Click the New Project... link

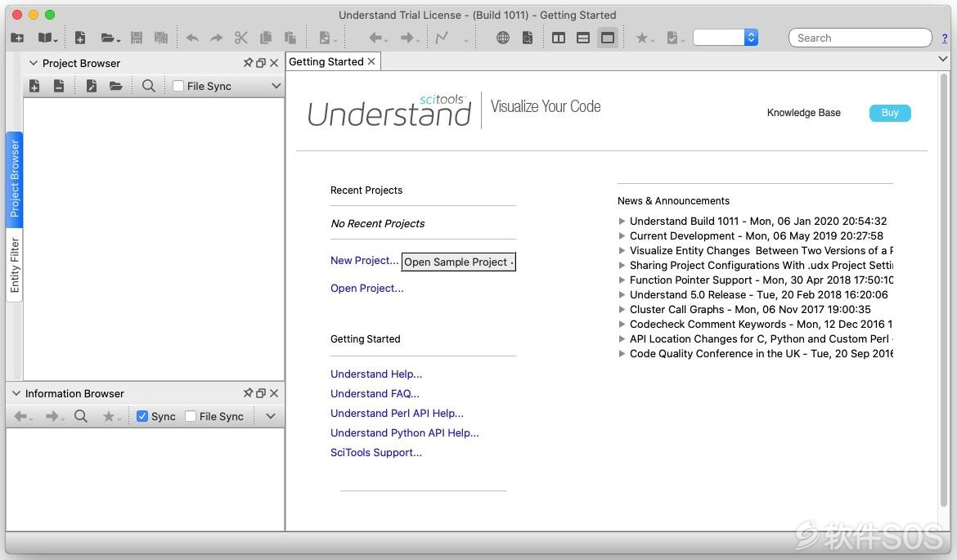click(x=364, y=261)
